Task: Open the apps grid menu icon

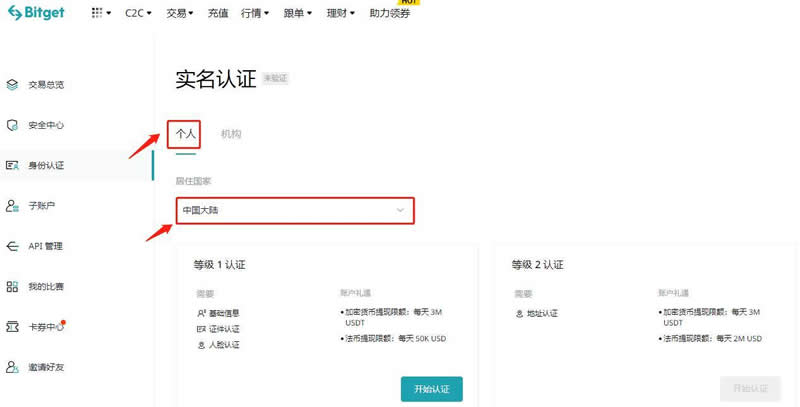Action: (100, 14)
